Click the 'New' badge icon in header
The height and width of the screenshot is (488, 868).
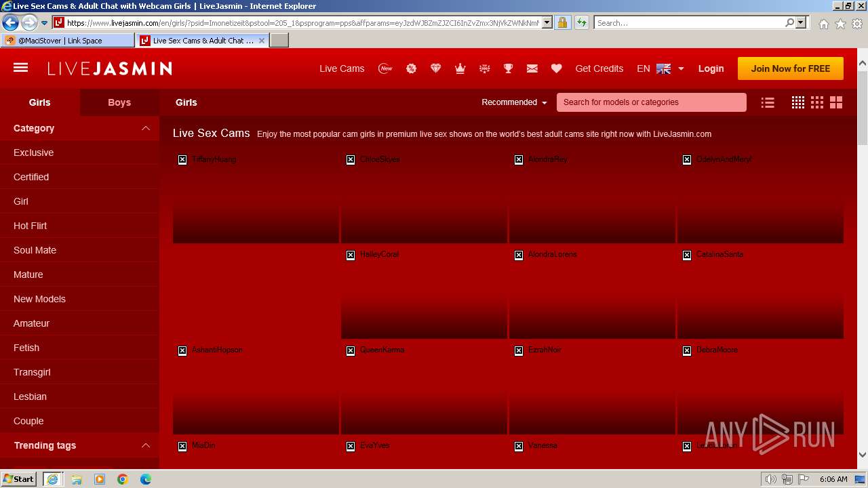click(x=385, y=68)
